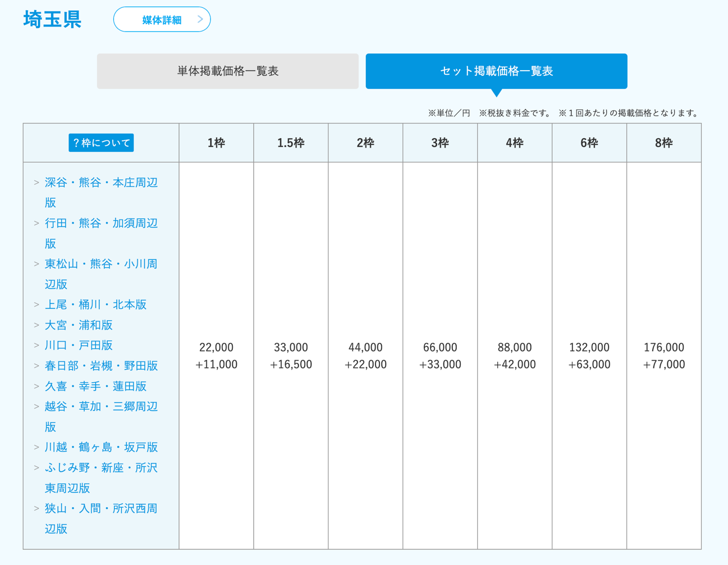The height and width of the screenshot is (565, 728).
Task: Open 東松山・熊谷・小川周辺版 link
Action: (x=101, y=274)
